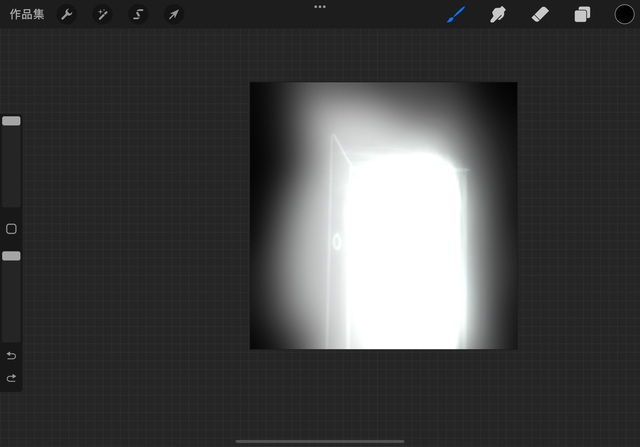The image size is (640, 447).
Task: Select the Eraser tool
Action: (540, 15)
